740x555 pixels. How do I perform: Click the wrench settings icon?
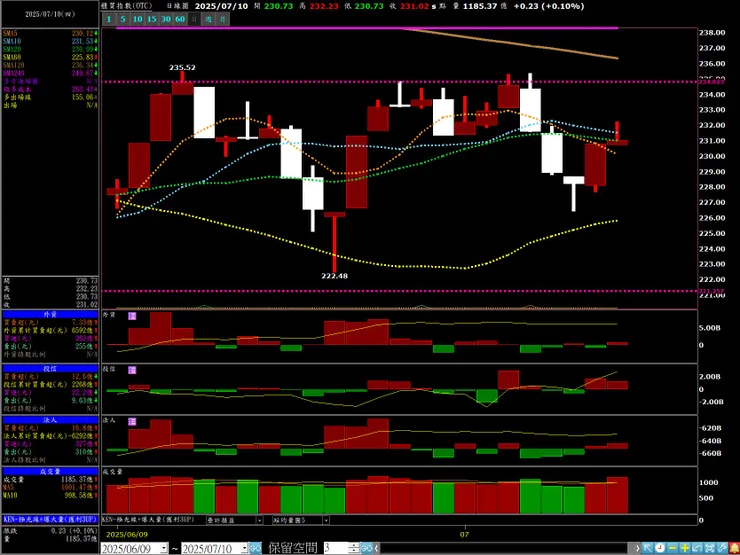(722, 548)
